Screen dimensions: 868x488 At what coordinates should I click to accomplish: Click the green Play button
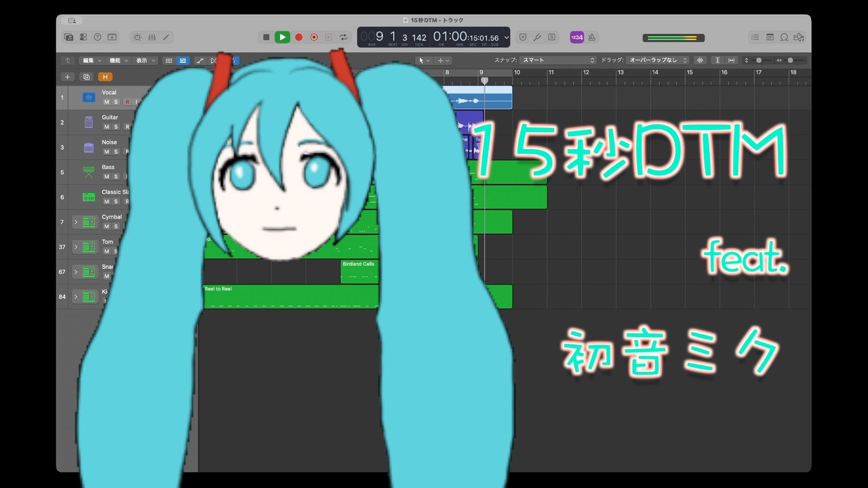(x=283, y=37)
